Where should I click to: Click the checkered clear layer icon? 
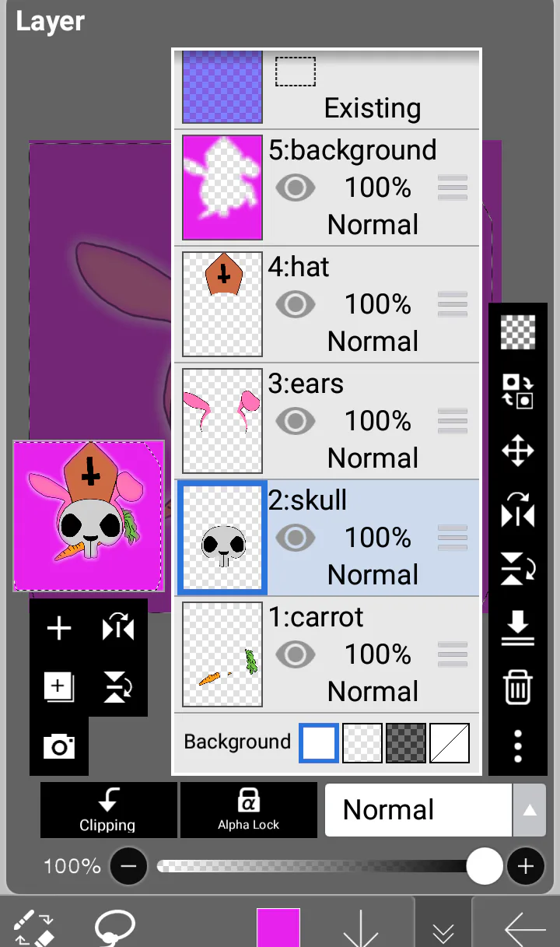tap(517, 332)
